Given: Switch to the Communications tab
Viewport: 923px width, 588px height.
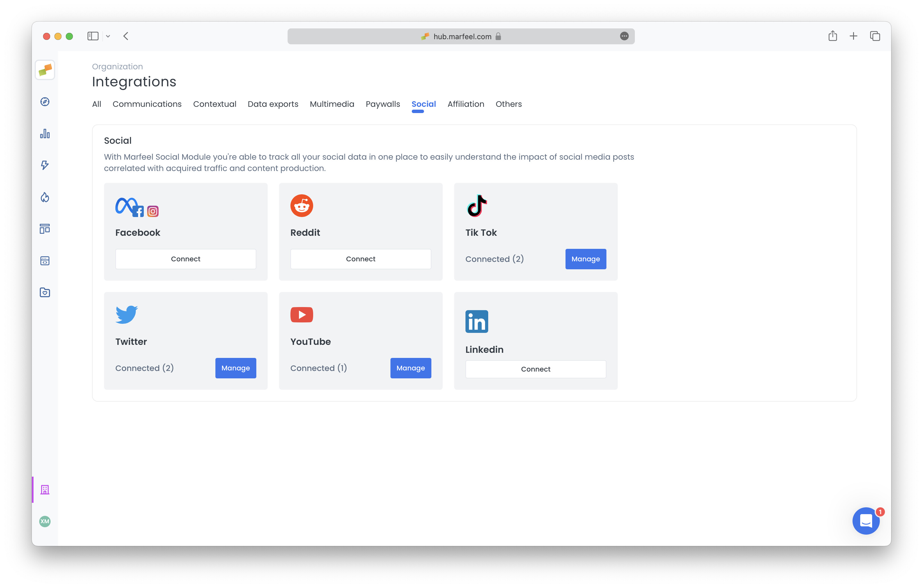Looking at the screenshot, I should pos(147,104).
